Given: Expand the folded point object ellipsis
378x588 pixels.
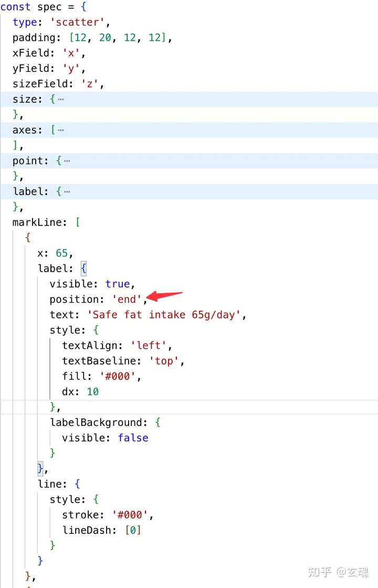Looking at the screenshot, I should [67, 161].
